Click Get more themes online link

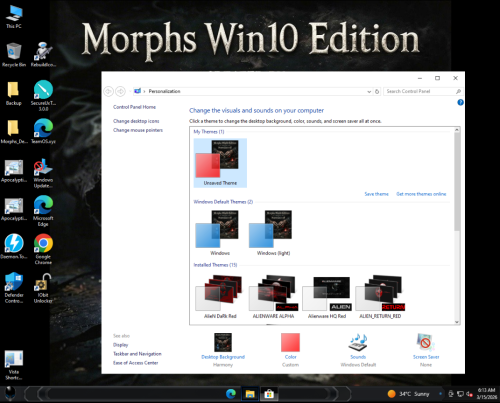421,194
